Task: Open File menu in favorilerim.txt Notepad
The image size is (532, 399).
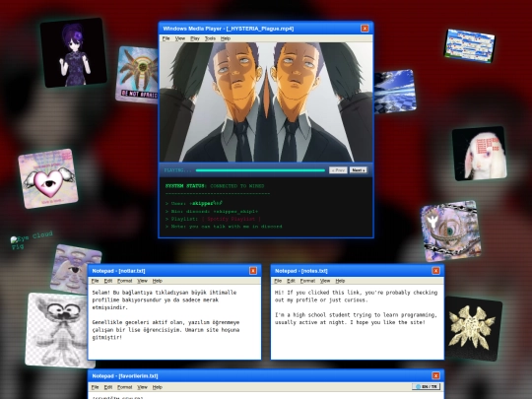Action: click(95, 387)
